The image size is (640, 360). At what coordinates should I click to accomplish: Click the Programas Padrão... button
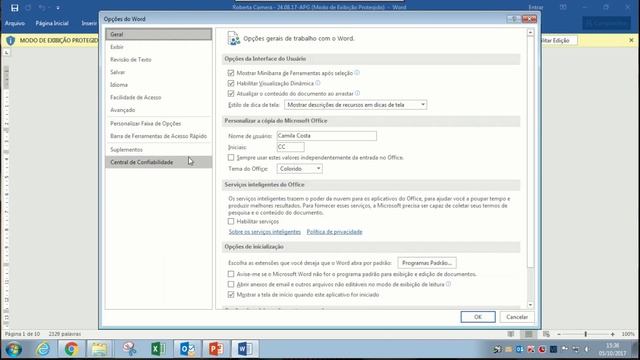coord(427,263)
